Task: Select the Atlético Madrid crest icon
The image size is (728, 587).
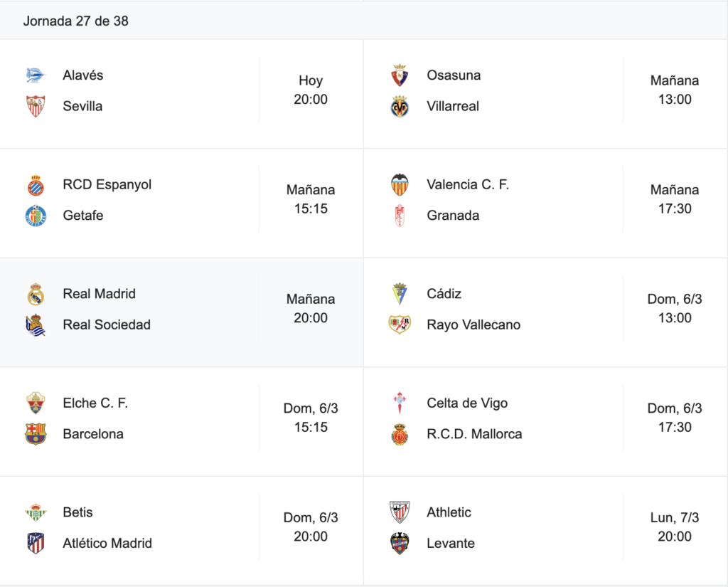Action: 36,543
